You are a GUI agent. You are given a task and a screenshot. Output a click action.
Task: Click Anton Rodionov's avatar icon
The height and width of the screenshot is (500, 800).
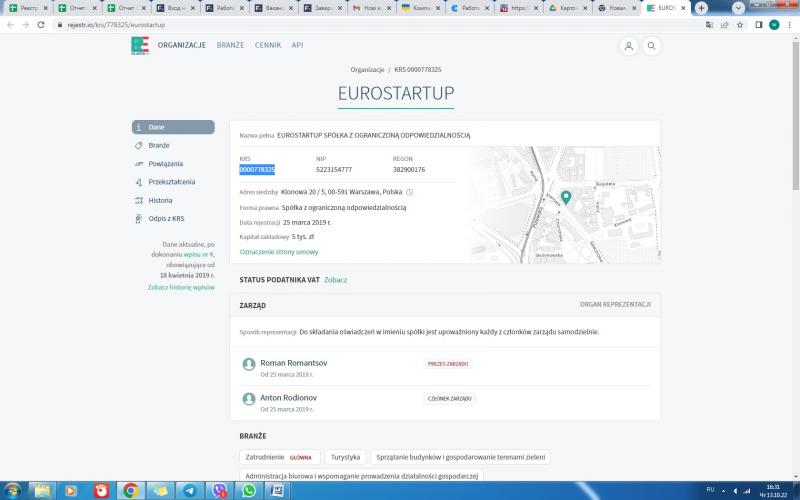248,399
